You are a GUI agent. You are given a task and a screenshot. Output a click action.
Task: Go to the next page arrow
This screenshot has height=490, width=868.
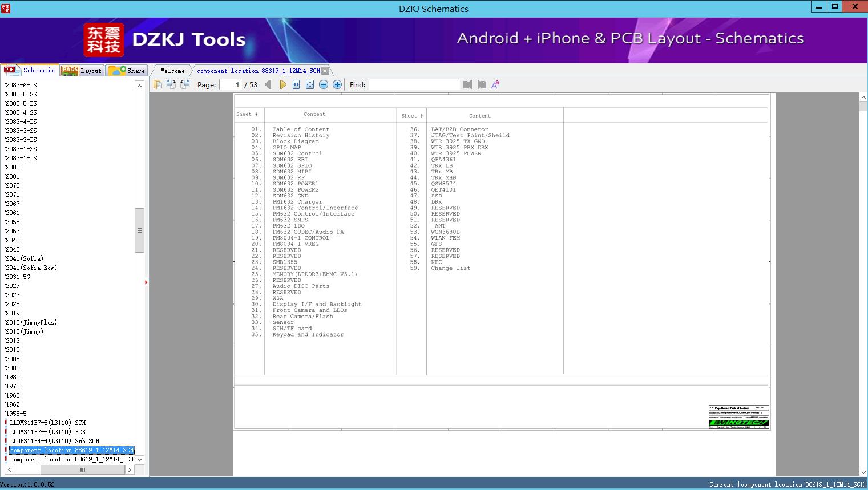point(282,84)
